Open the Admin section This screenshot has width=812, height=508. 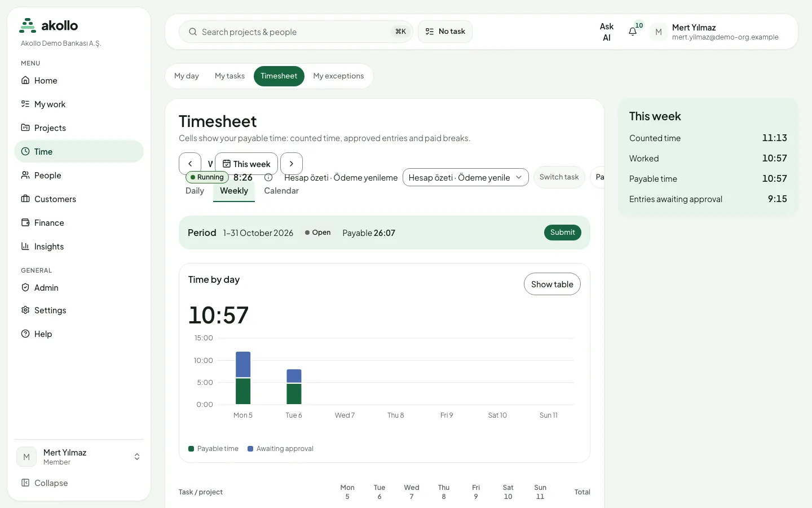(x=79, y=288)
